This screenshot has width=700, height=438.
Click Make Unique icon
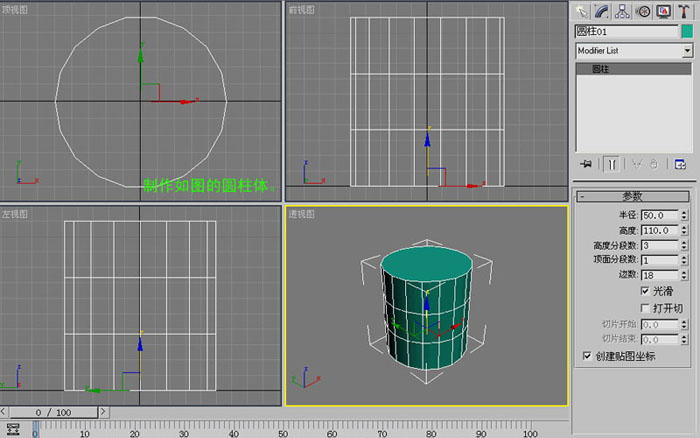[x=637, y=164]
